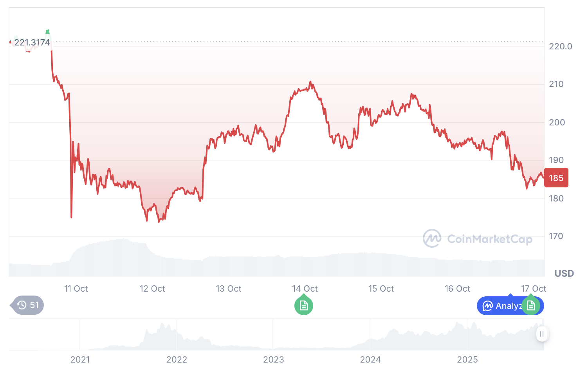Click the blue Analyze button
Viewport: 588px width, 381px height.
point(501,306)
